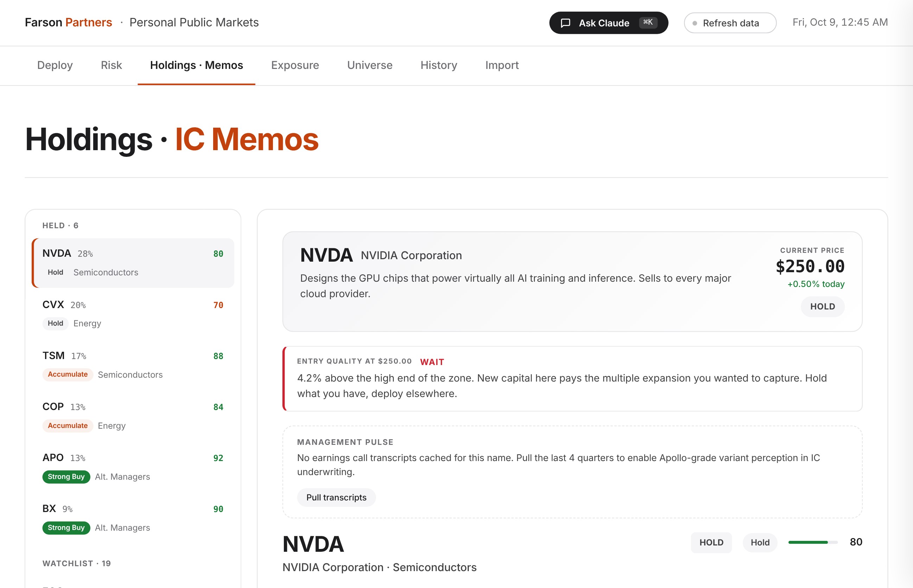
Task: Click the chat bubble icon in Ask Claude
Action: pos(566,23)
